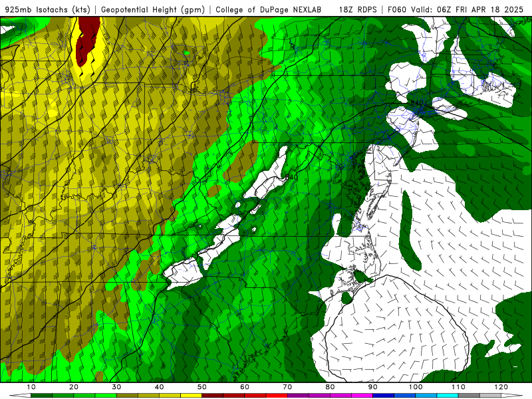
Task: Click the bright green legend swatch ending at 30
Action: [106, 396]
